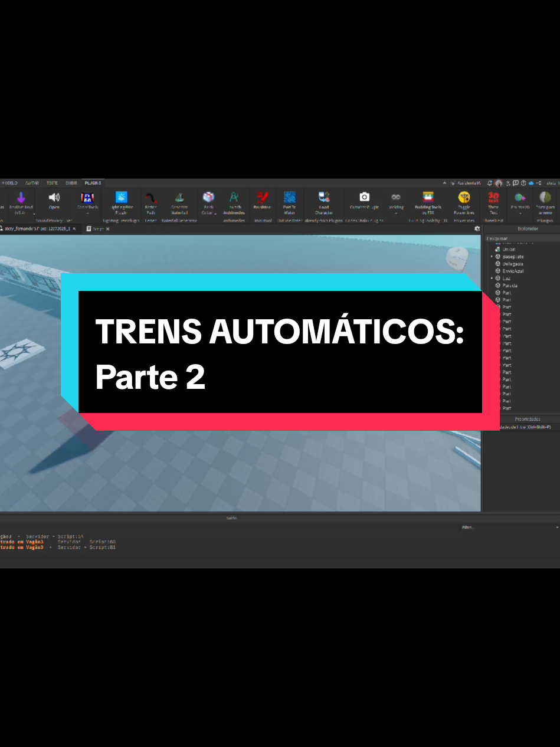The width and height of the screenshot is (560, 747).
Task: Click the Part To Water plugin
Action: pos(289,202)
